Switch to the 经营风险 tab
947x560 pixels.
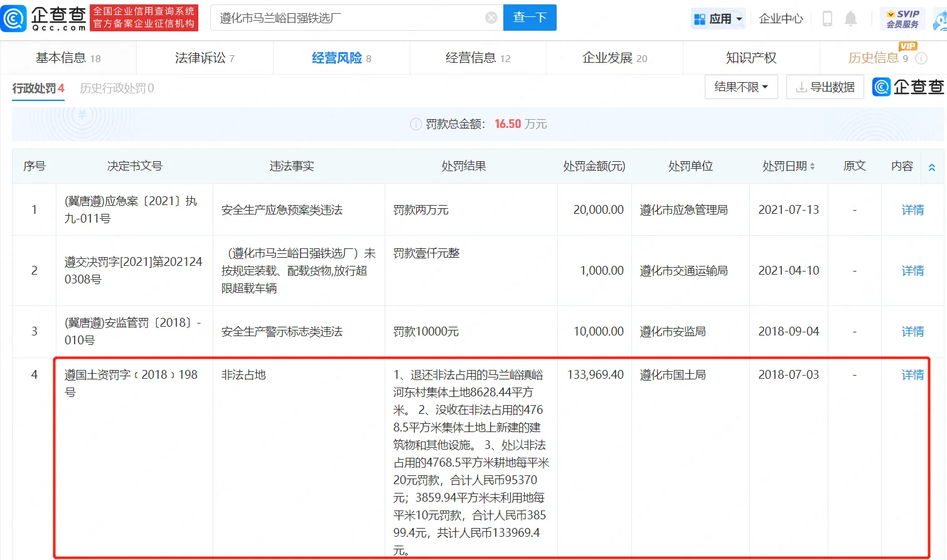tap(341, 58)
